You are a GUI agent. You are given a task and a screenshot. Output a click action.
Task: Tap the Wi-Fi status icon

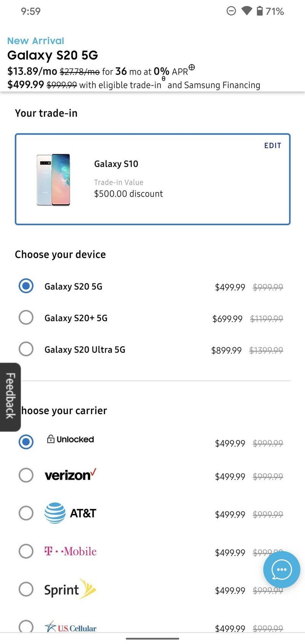coord(247,11)
